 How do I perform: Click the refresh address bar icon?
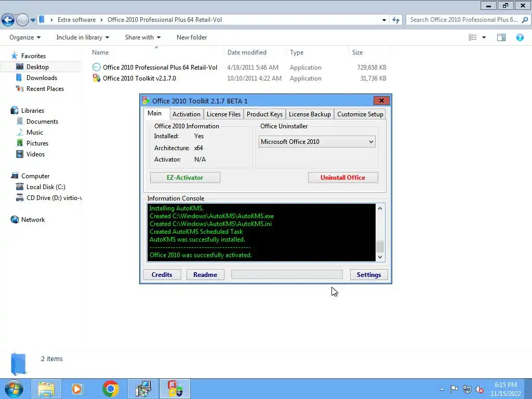click(396, 20)
